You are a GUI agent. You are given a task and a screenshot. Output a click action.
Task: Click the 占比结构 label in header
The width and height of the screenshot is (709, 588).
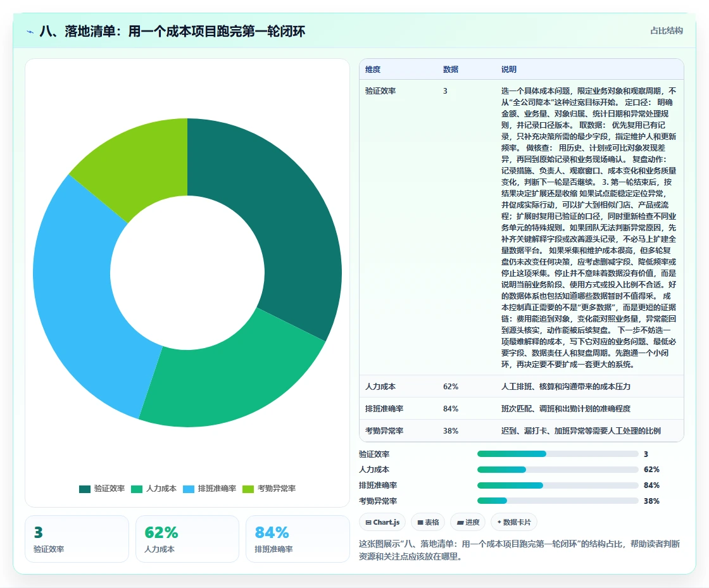click(666, 30)
